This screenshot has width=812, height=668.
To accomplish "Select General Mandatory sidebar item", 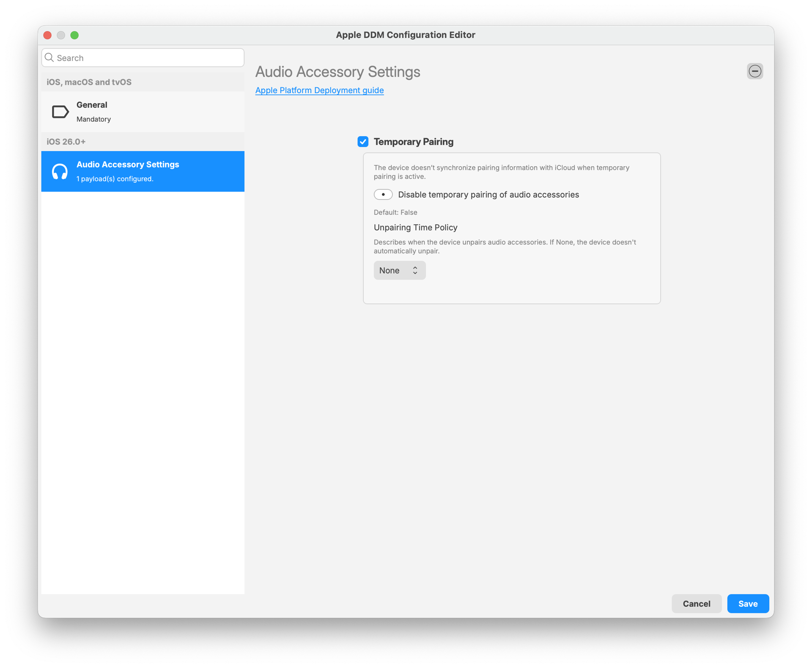I will pos(143,112).
